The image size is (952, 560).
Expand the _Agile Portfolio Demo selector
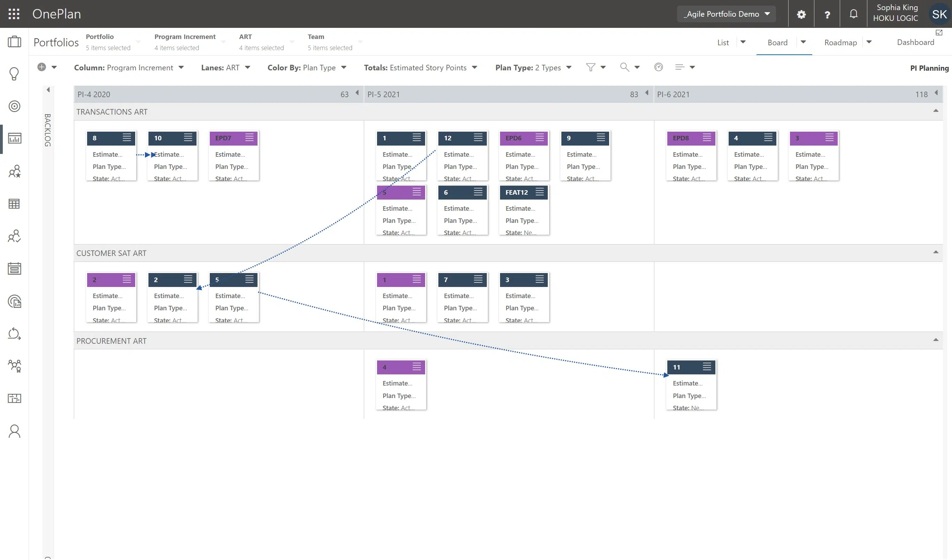[726, 14]
